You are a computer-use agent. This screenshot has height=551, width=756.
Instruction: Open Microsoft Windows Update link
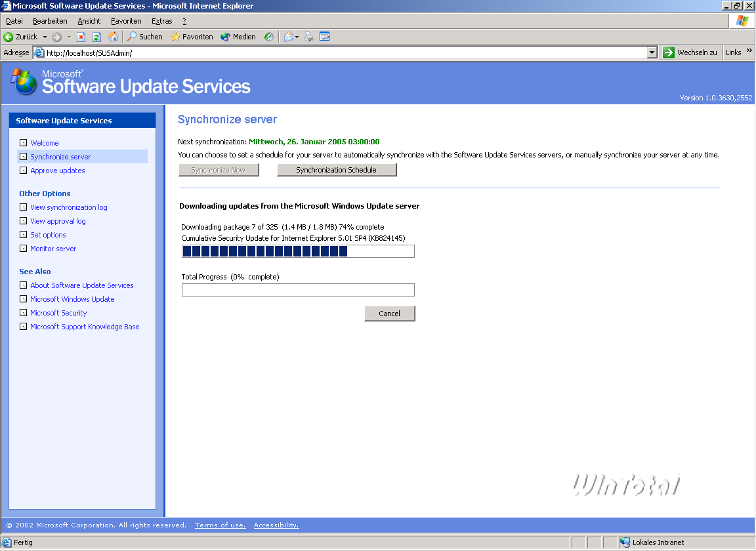pos(72,299)
